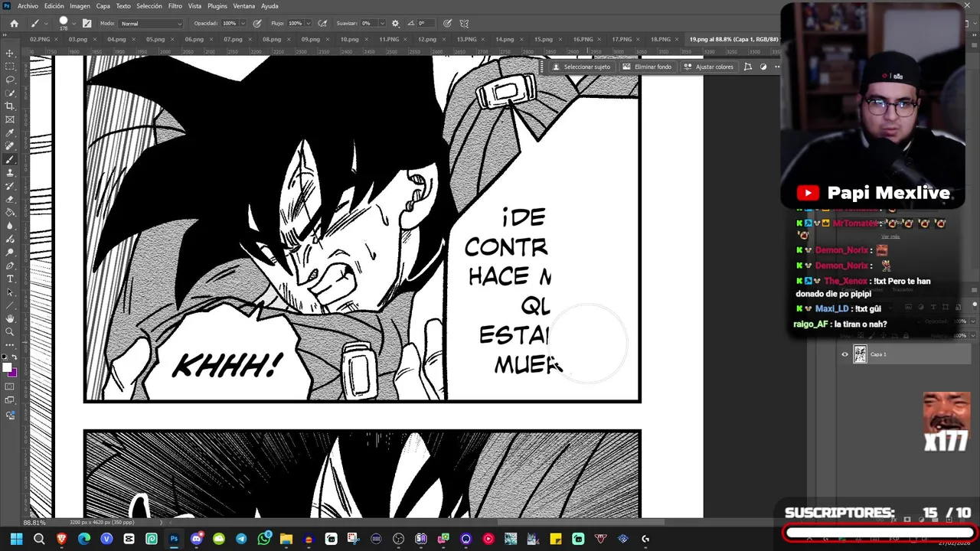Toggle the brush settings panel button
The image size is (980, 551).
87,23
